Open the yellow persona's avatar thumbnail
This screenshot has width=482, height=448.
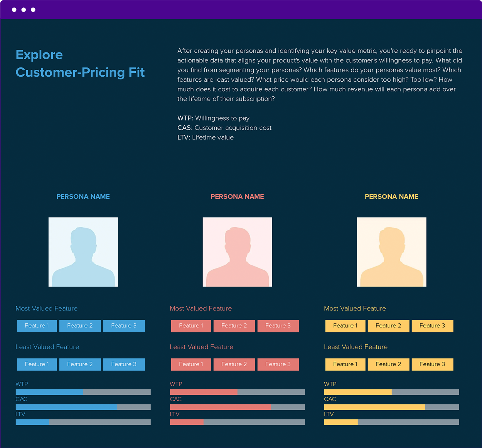(391, 252)
